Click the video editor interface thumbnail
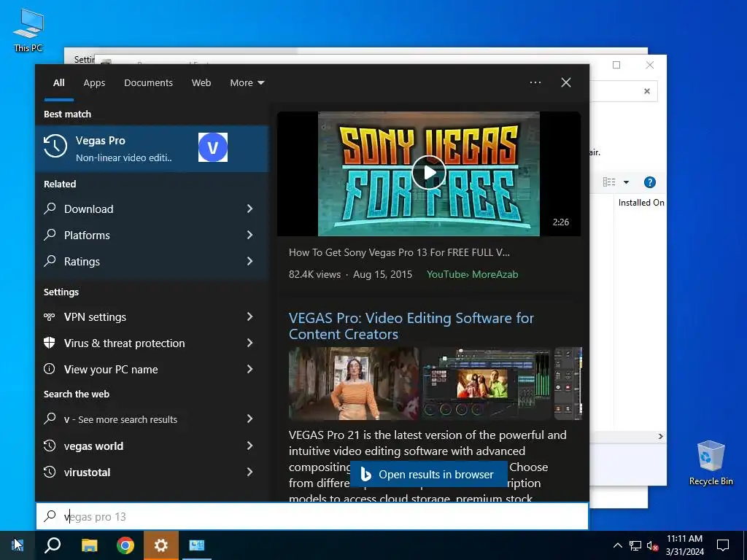The image size is (747, 560). [x=486, y=384]
